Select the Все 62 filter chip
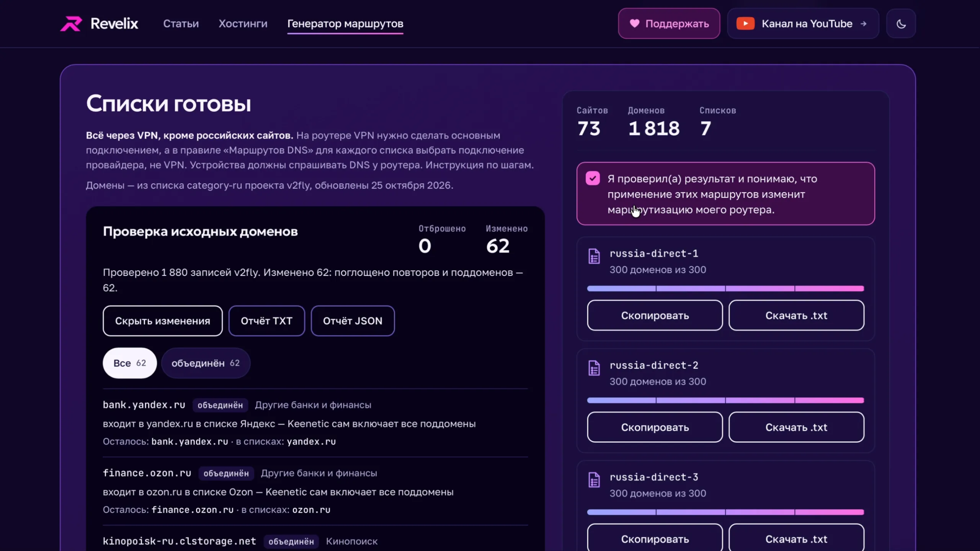Screen dimensions: 980x551 click(130, 363)
